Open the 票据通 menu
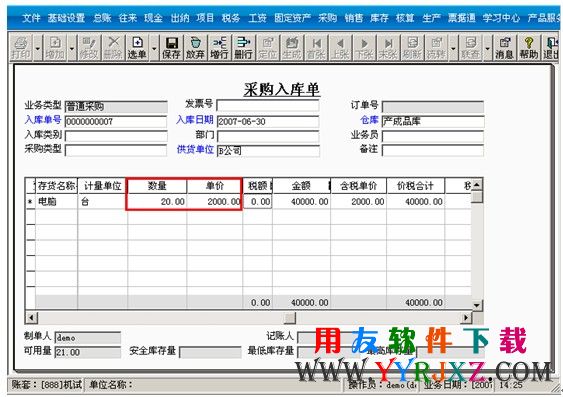Screen dimensions: 563x397 point(461,18)
